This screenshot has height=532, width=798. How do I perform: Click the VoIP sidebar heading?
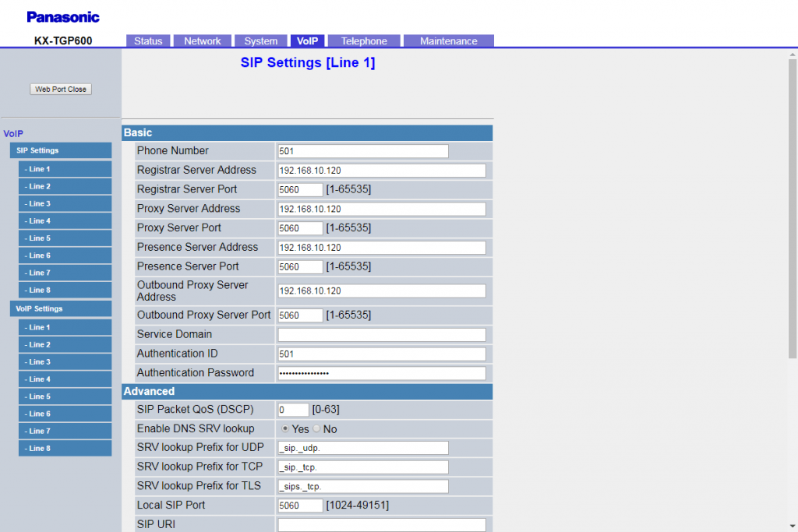click(x=13, y=134)
